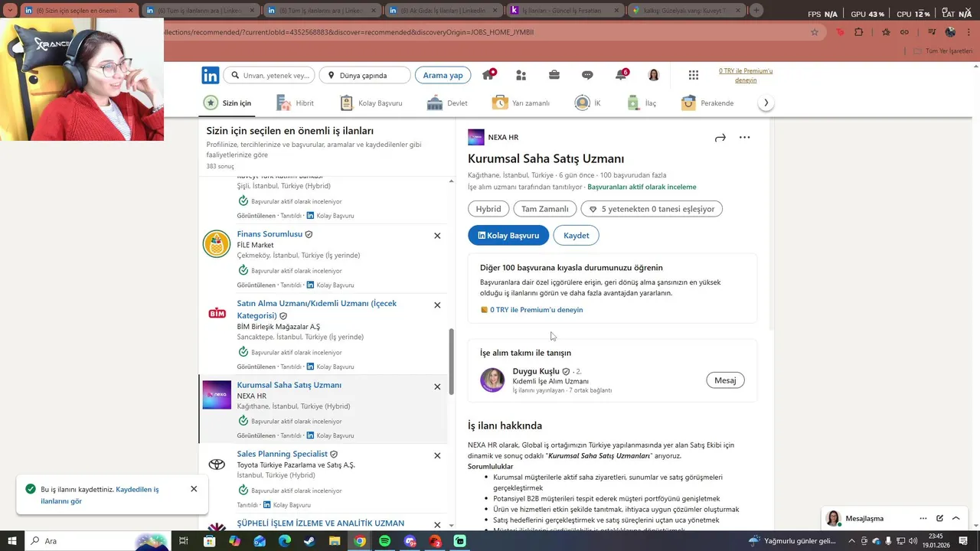Click the 'Tam Zamanlı' job type chip
The width and height of the screenshot is (980, 551).
click(x=545, y=209)
